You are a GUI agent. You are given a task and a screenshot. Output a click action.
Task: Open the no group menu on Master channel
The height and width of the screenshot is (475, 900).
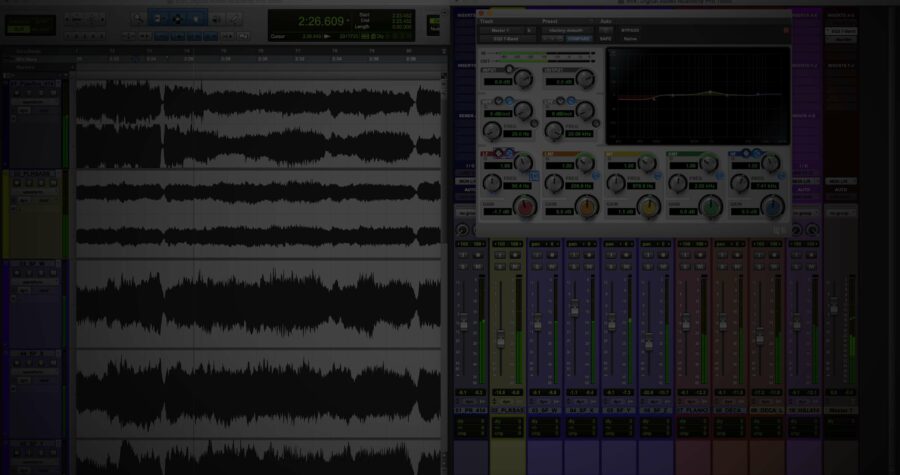tap(841, 213)
